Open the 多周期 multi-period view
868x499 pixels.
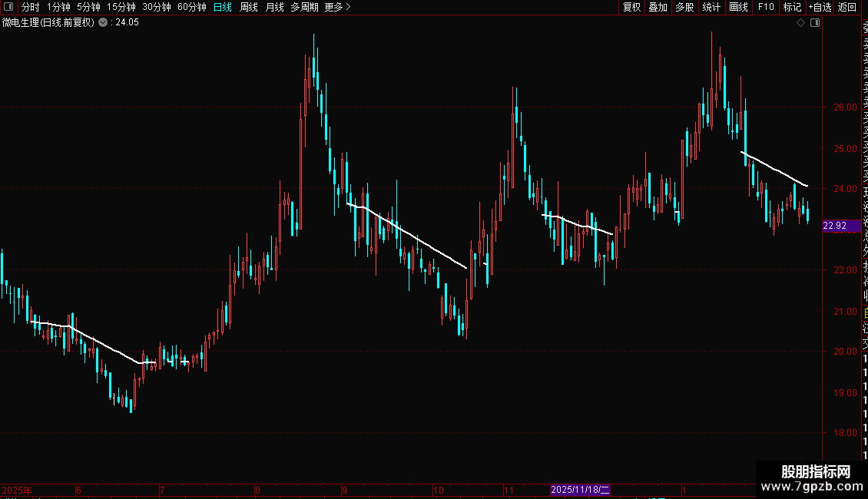pos(304,7)
